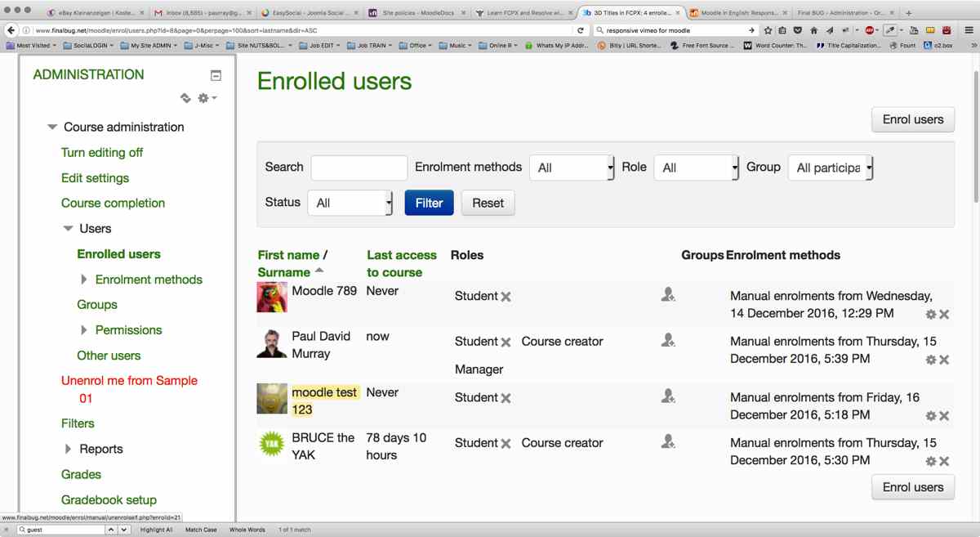Enable Whole Words in find bar
Screen dimensions: 980x537
[247, 530]
